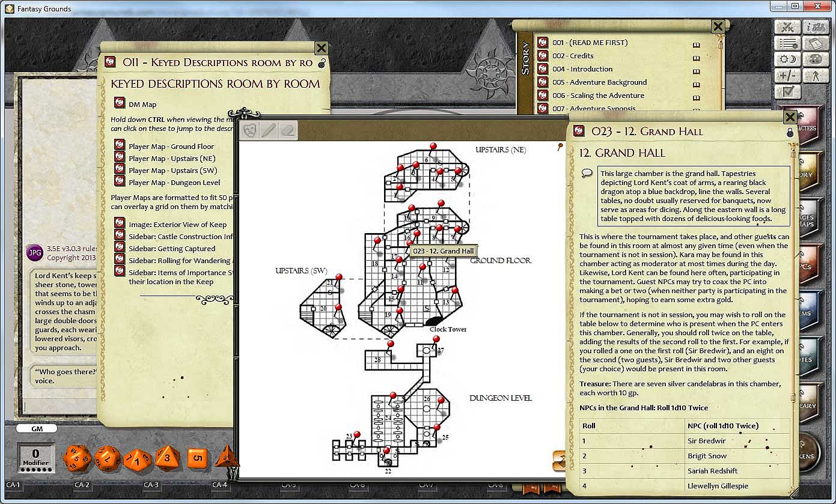Click the Keyed Descriptions window link icon
Image resolution: width=836 pixels, height=504 pixels.
110,62
